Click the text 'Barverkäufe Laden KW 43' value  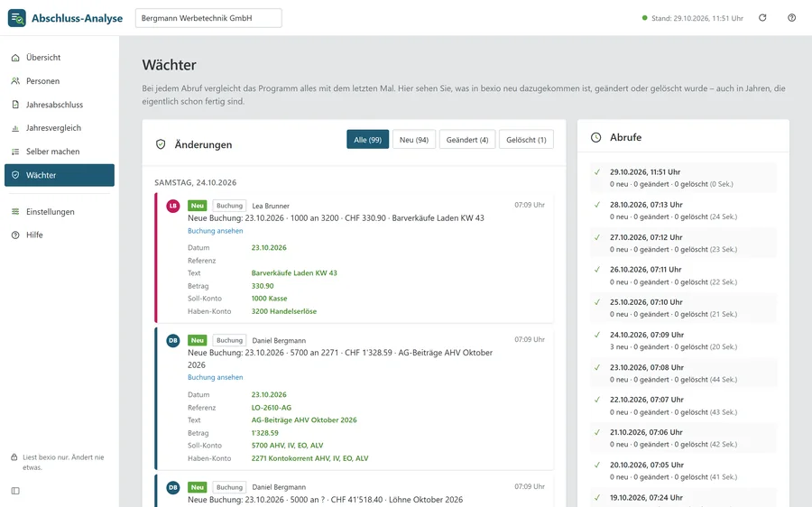(x=294, y=273)
